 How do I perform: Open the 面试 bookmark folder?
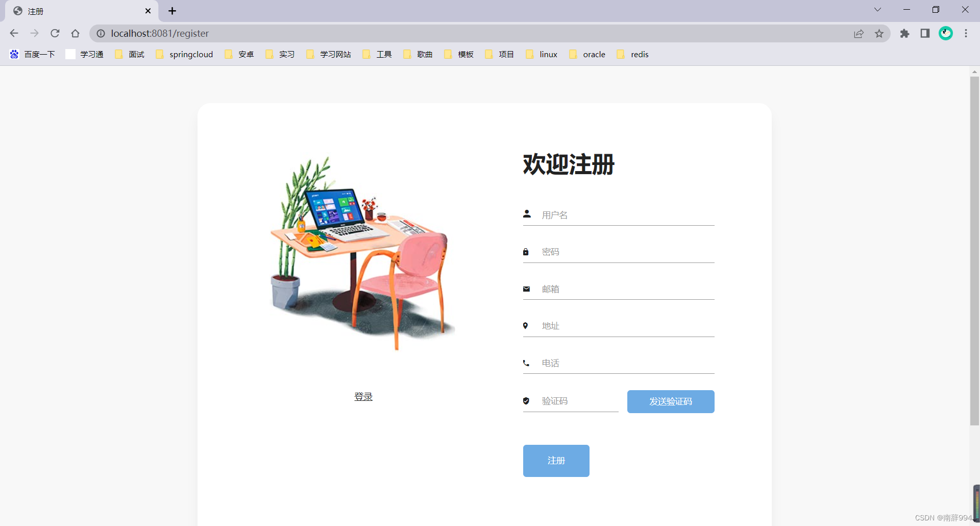pos(130,54)
